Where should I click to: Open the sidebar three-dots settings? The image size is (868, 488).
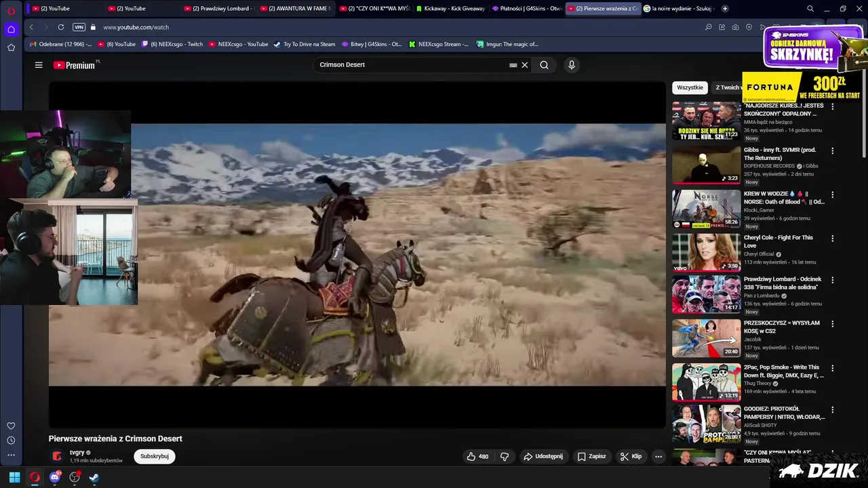tap(11, 455)
